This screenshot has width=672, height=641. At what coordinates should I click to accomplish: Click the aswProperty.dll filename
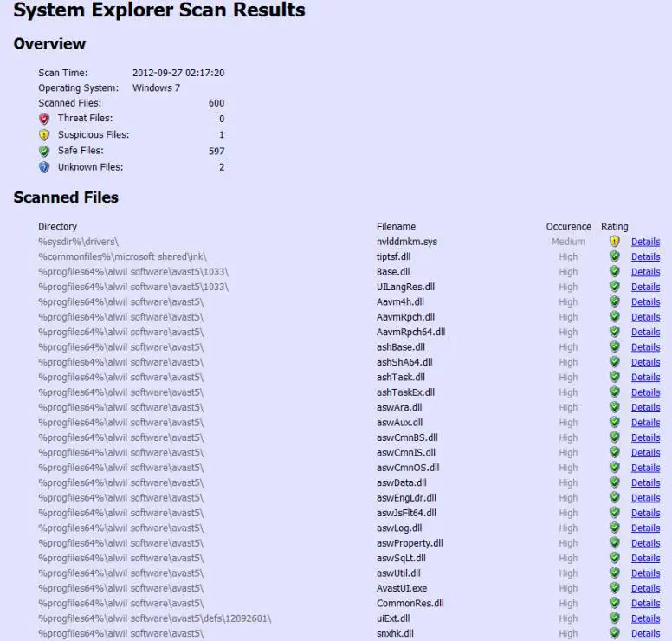pos(410,543)
